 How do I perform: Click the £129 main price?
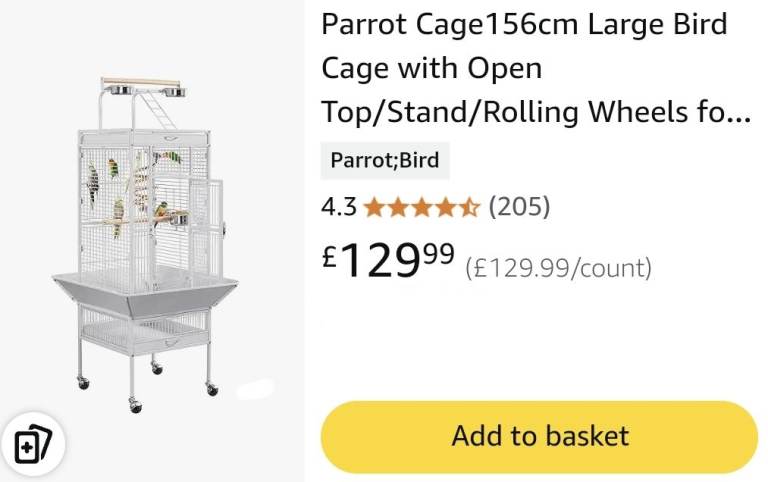click(381, 262)
